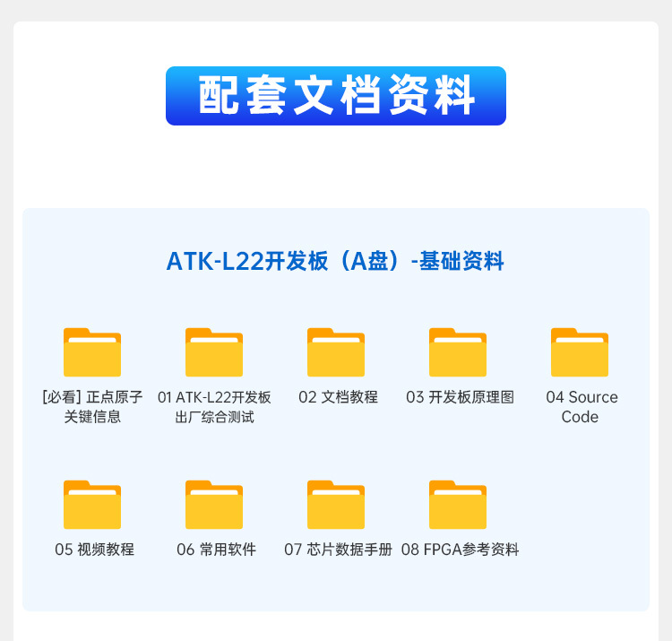Screen dimensions: 672x641
Task: Click the label text "05 视频教程"
Action: [94, 550]
